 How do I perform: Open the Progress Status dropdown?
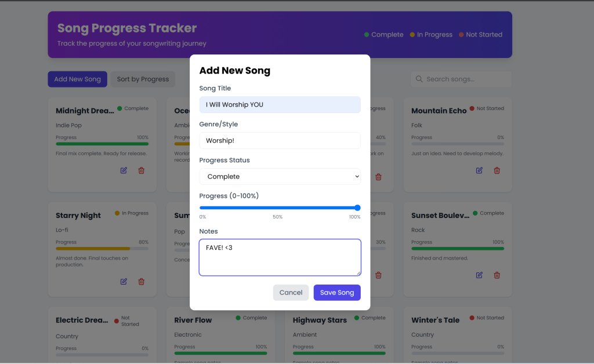280,176
